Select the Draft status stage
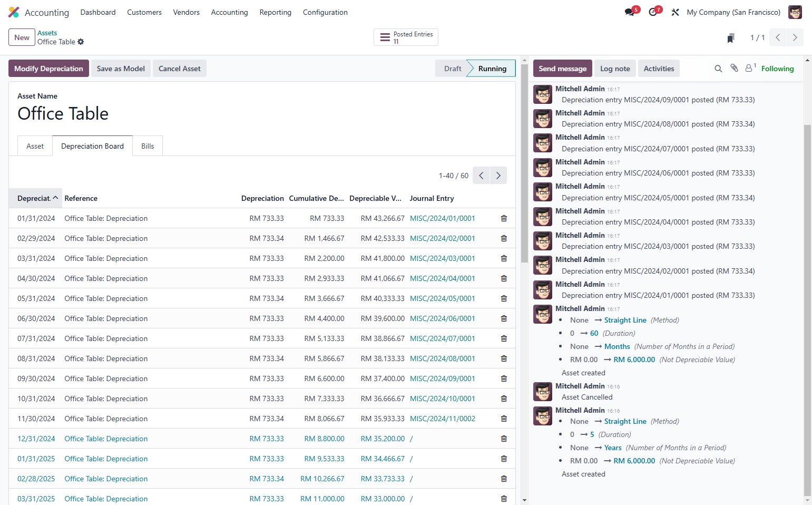Image resolution: width=812 pixels, height=505 pixels. 452,69
